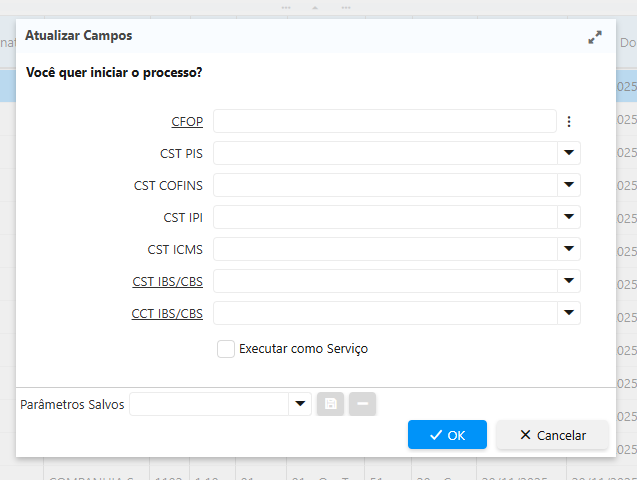The width and height of the screenshot is (637, 480).
Task: Open the Parâmetros Salvos dropdown
Action: 301,404
